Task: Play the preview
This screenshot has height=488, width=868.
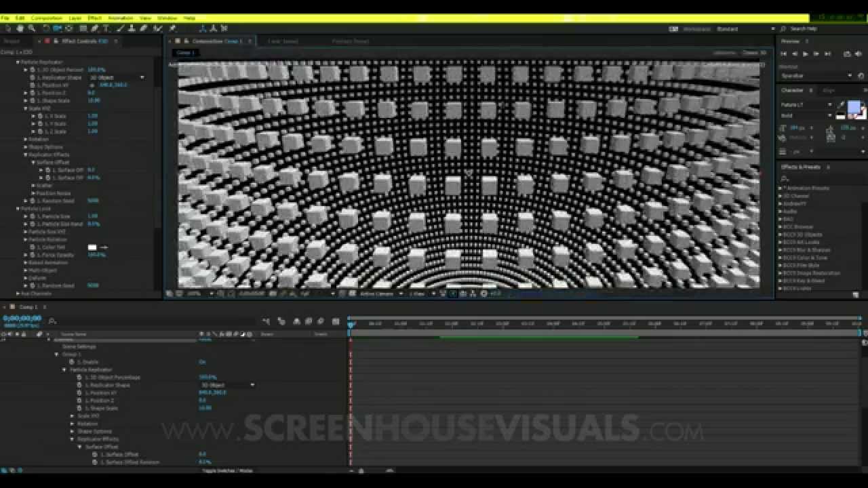Action: (806, 54)
